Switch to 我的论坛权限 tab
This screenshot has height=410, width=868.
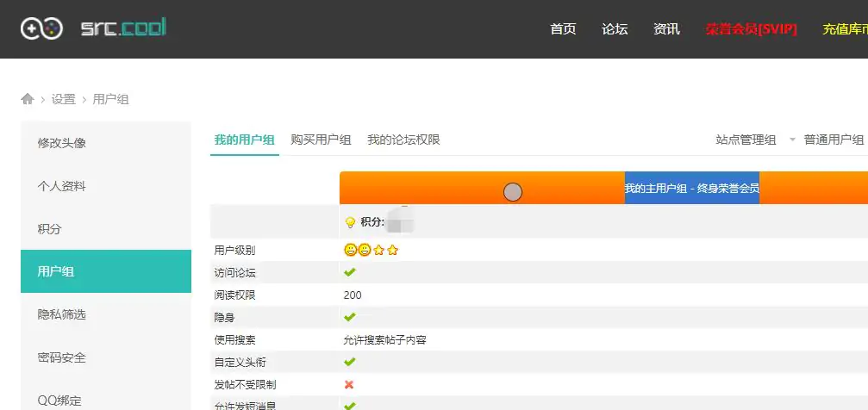pos(403,140)
